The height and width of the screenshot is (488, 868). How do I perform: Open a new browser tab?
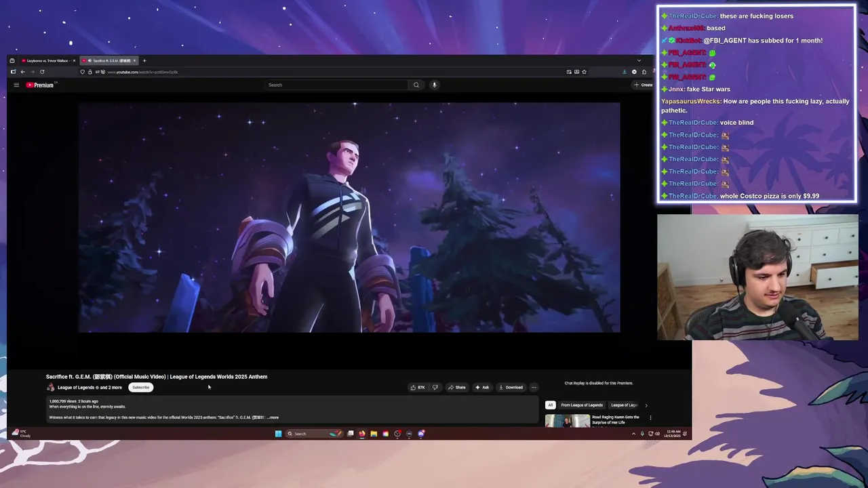tap(144, 60)
